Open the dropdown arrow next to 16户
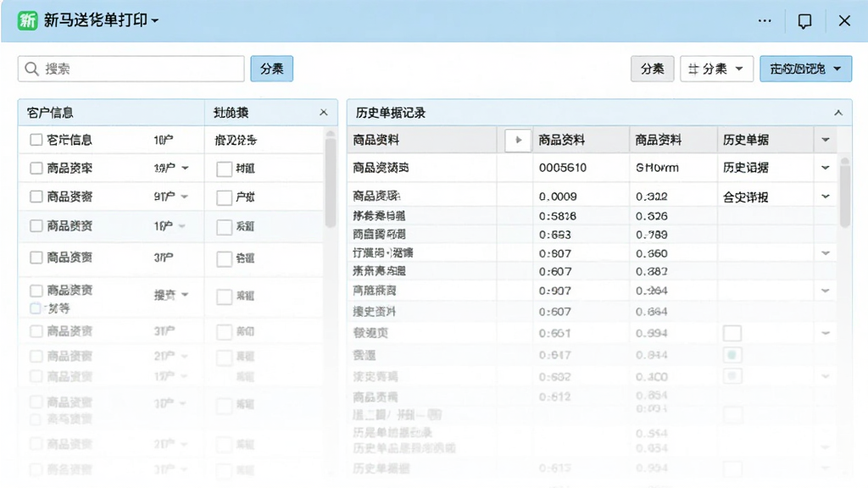This screenshot has width=868, height=488. [x=182, y=225]
